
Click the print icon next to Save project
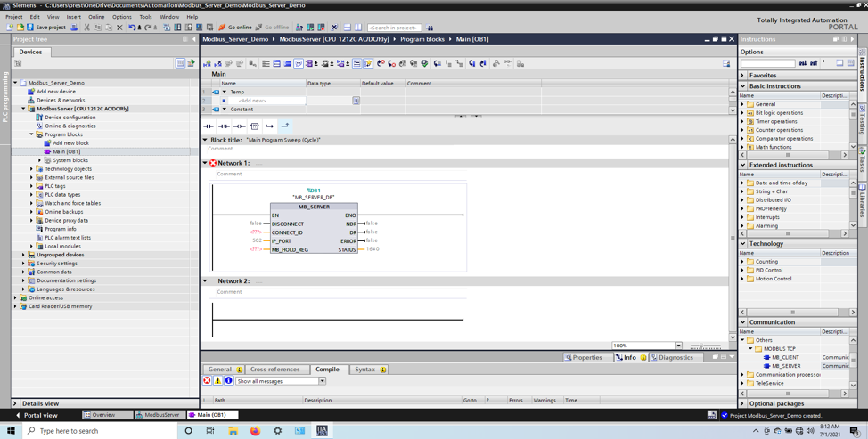click(x=74, y=27)
